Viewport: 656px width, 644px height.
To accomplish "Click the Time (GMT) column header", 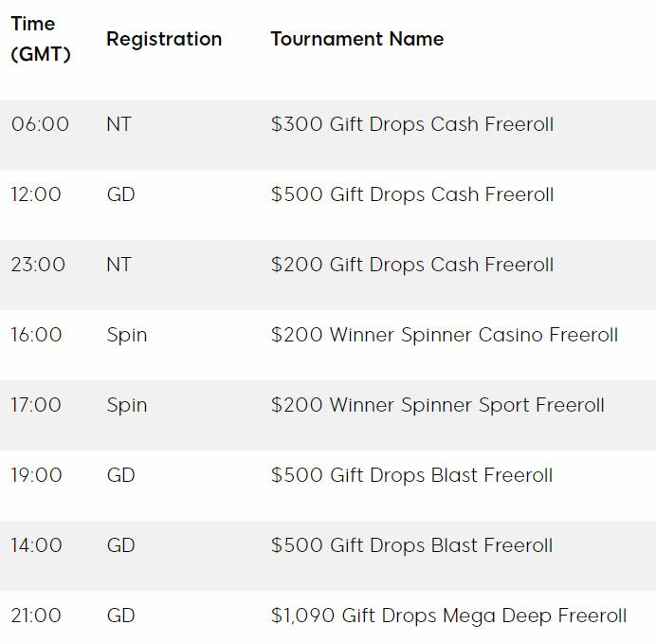I will click(x=41, y=39).
